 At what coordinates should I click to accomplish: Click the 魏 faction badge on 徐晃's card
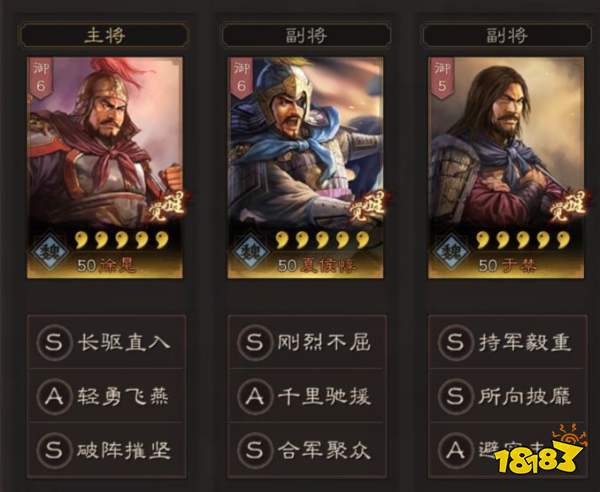click(x=50, y=252)
